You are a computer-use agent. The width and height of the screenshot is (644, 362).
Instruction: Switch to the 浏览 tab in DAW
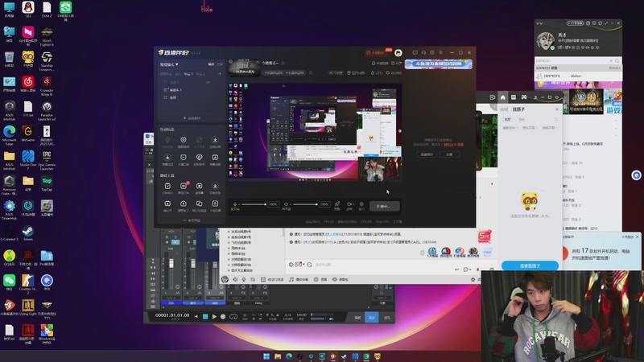(x=386, y=317)
